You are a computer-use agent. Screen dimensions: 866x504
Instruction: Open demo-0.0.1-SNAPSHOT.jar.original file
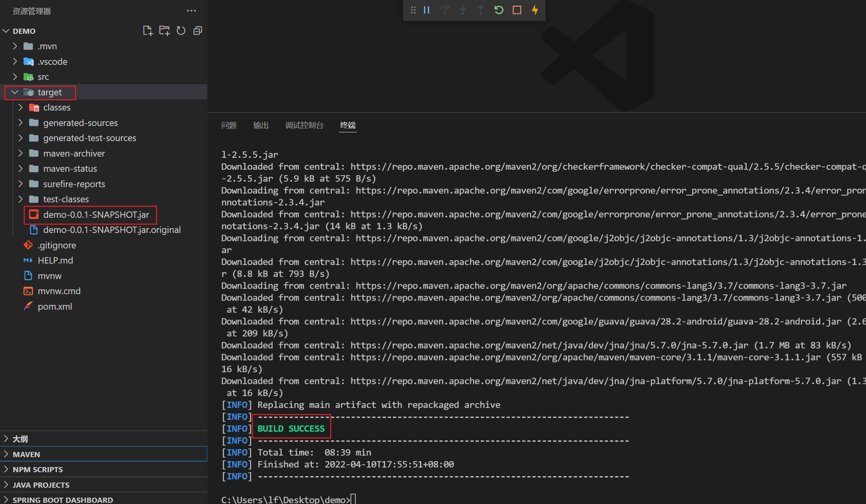point(112,230)
